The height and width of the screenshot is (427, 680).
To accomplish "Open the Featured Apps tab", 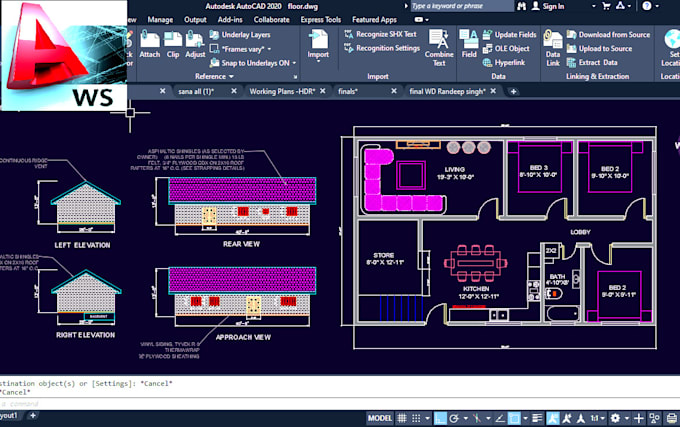I will 374,20.
